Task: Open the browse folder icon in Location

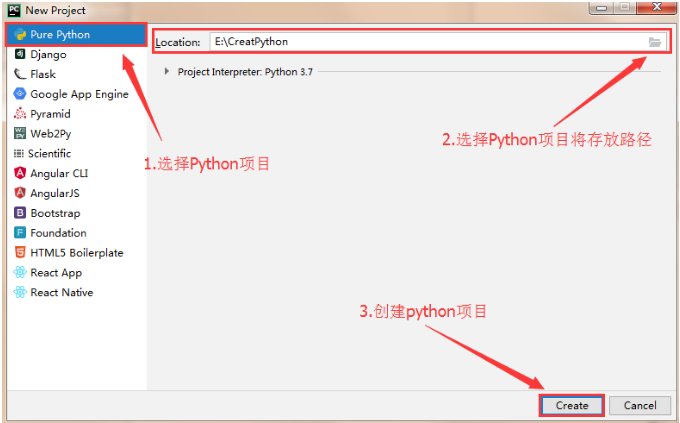Action: pos(654,42)
